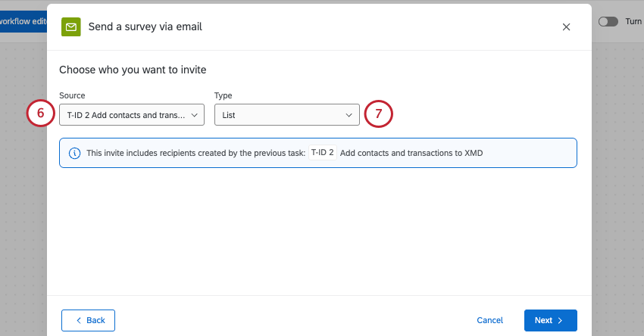Proceed with the Next button
The image size is (644, 336).
click(550, 320)
